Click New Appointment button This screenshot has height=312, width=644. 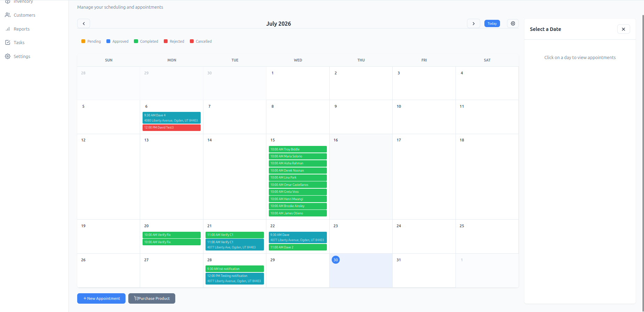tap(101, 298)
